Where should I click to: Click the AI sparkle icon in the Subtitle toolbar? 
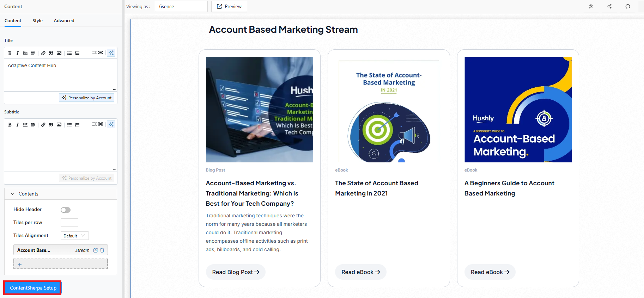(111, 124)
